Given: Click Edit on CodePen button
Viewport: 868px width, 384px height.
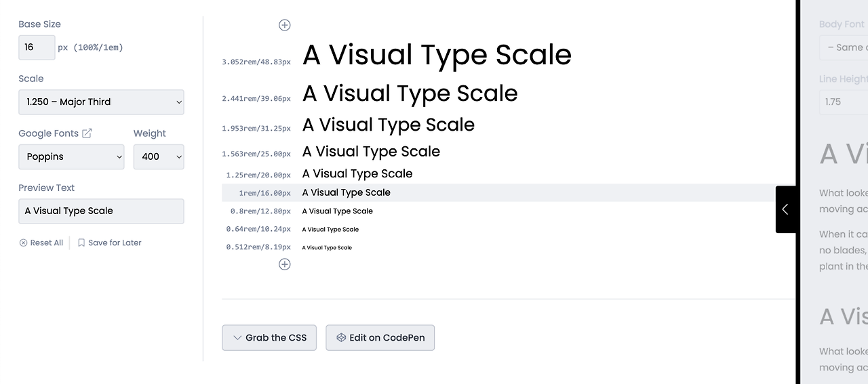Looking at the screenshot, I should click(x=380, y=337).
